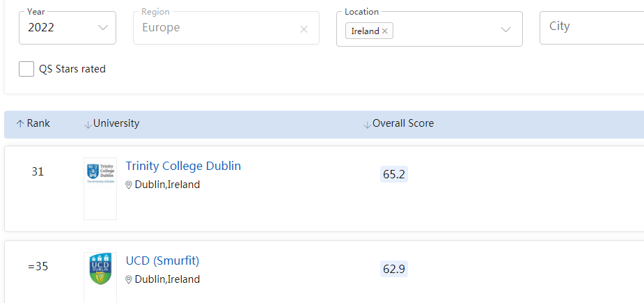Clear the Europe region selection
Viewport: 644px width, 303px height.
click(304, 29)
